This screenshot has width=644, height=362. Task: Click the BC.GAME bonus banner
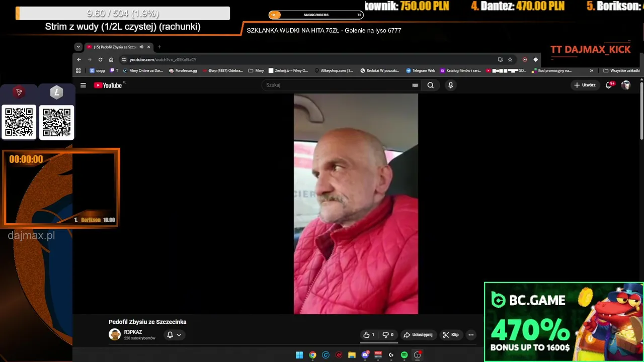[563, 322]
